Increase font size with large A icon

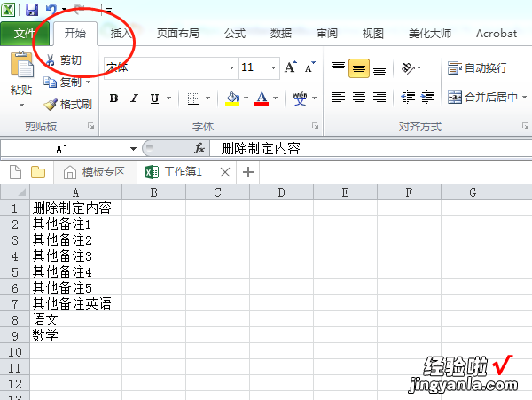[x=291, y=67]
